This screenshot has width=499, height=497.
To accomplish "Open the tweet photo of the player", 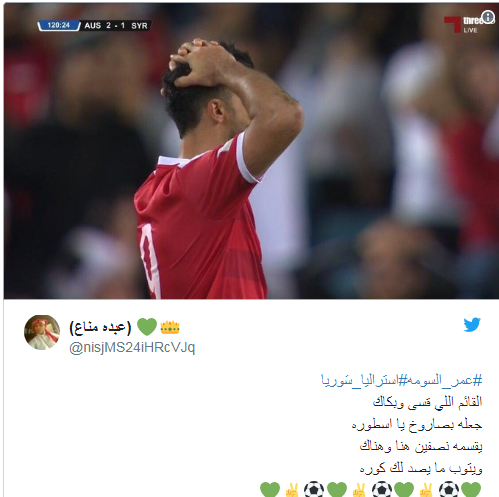I will click(251, 151).
